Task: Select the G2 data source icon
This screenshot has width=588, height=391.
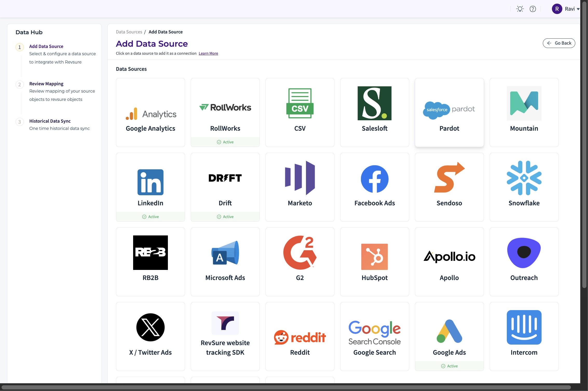Action: pos(300,253)
